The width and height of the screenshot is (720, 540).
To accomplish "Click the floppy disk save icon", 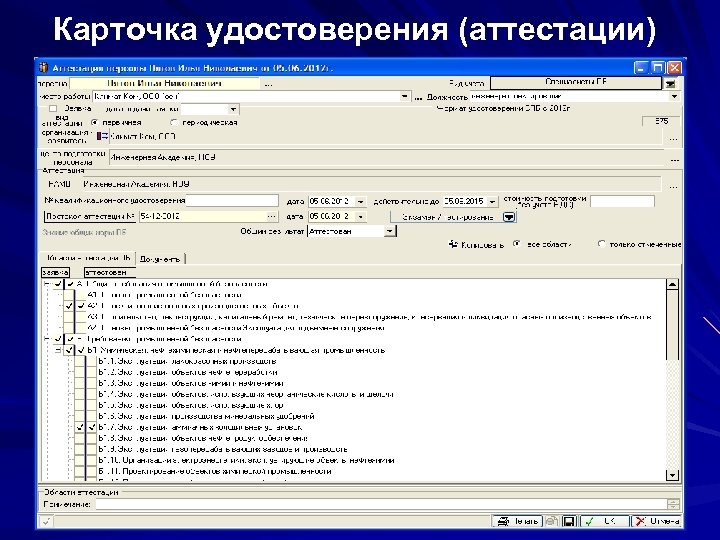I will point(568,522).
